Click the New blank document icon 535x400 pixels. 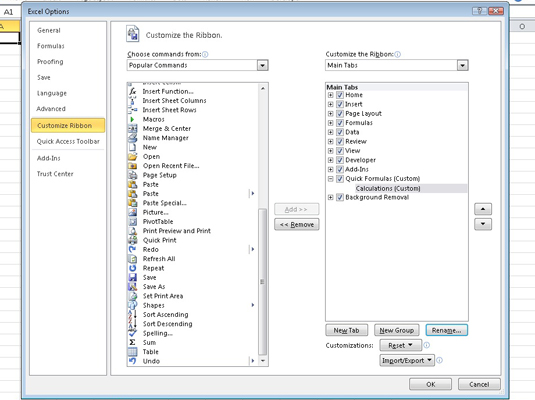pyautogui.click(x=132, y=147)
